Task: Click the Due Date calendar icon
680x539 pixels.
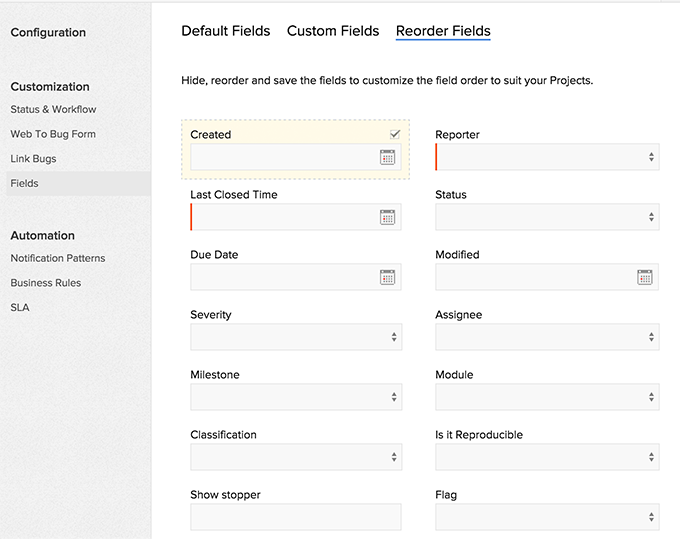Action: click(387, 277)
